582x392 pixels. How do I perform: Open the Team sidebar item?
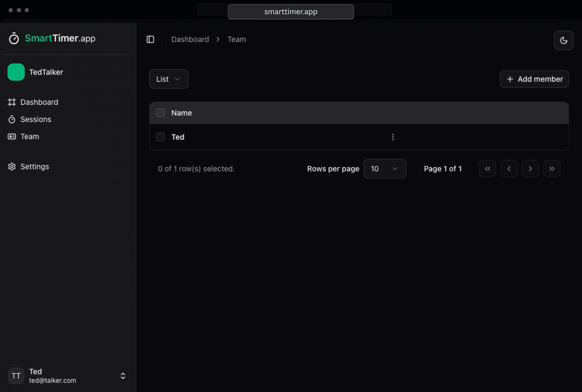point(29,136)
